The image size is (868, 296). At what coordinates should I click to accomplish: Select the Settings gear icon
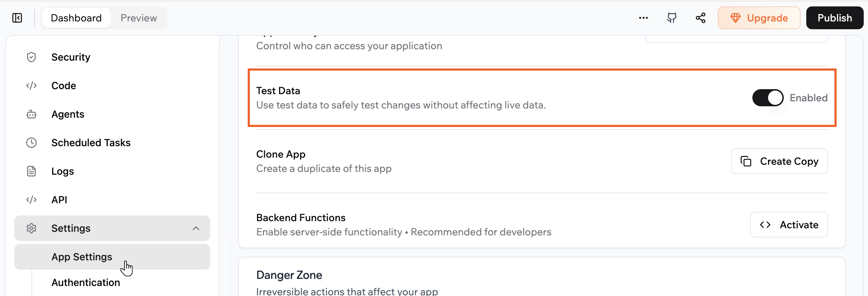31,228
